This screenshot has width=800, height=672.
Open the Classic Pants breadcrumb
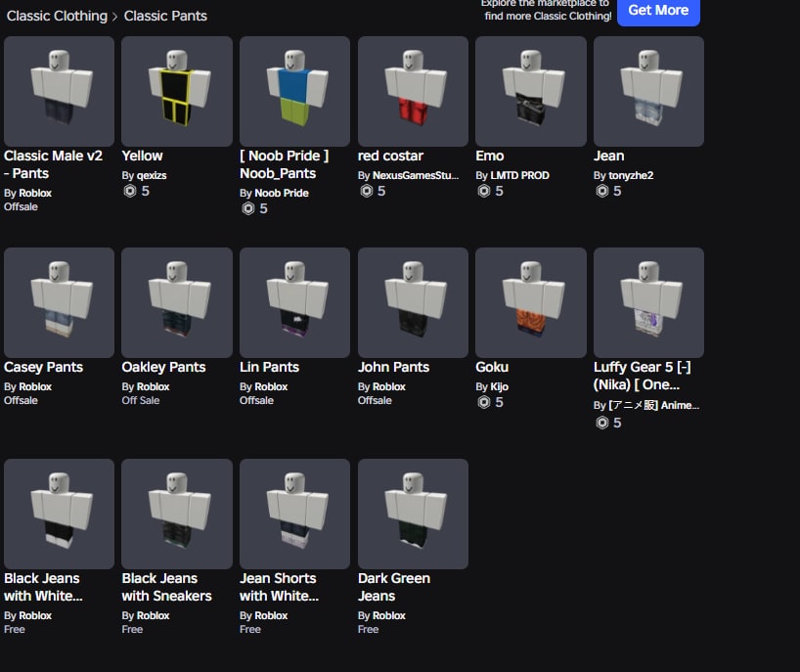[x=165, y=16]
